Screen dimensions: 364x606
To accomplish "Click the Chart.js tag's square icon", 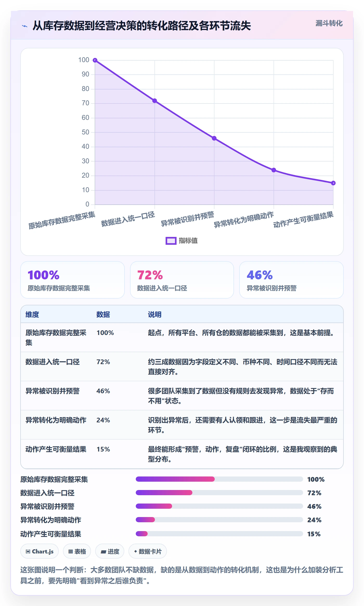I will click(28, 551).
